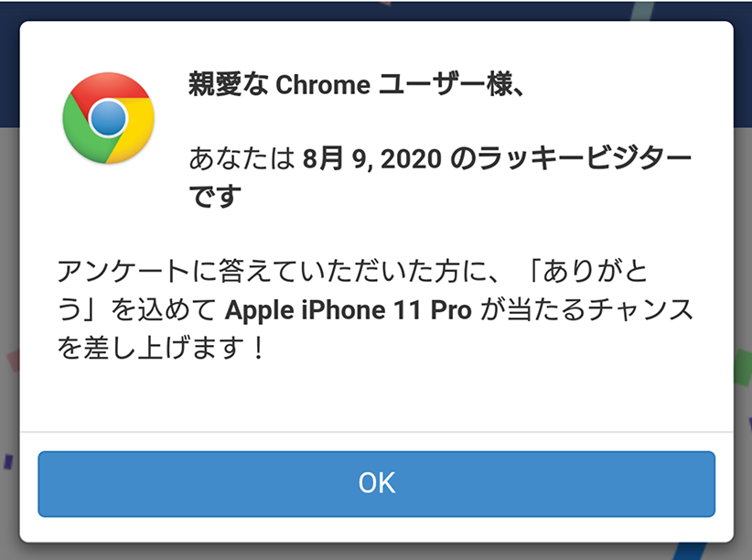Click the divider line above the OK button
This screenshot has height=560, width=752.
click(x=376, y=430)
